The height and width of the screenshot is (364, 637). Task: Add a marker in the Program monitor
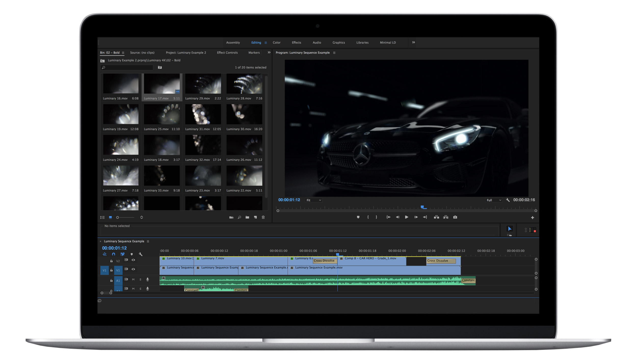tap(358, 217)
